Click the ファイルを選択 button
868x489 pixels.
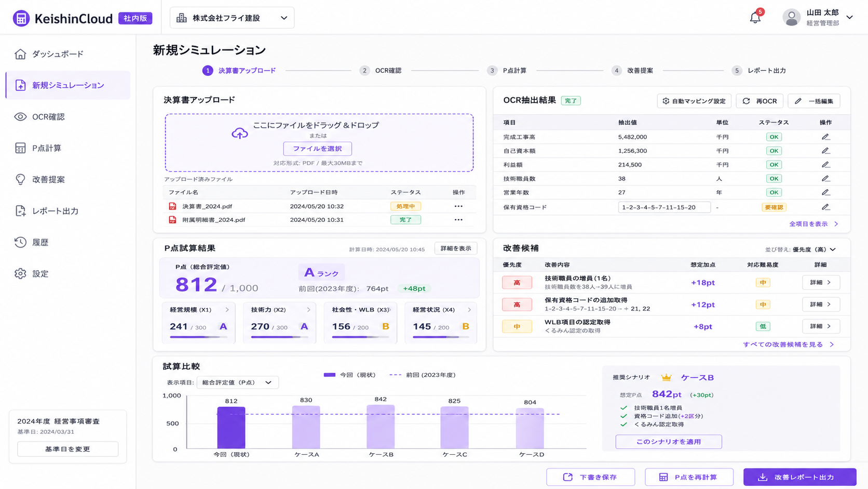pyautogui.click(x=317, y=149)
